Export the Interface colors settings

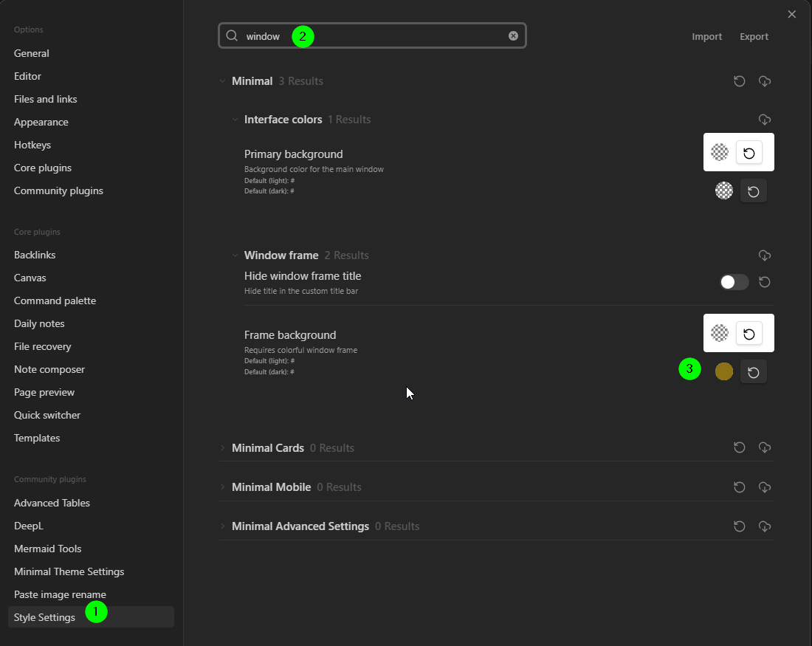[764, 120]
